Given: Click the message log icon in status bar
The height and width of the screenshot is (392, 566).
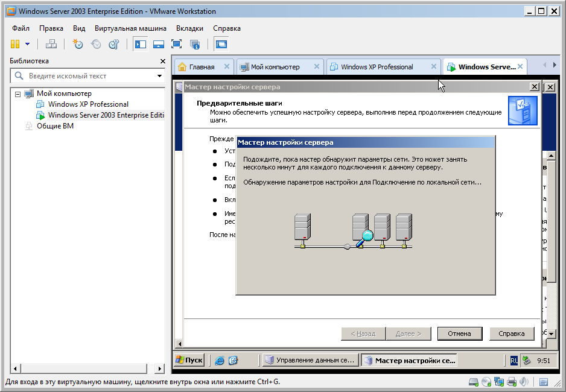Looking at the screenshot, I should click(x=544, y=382).
